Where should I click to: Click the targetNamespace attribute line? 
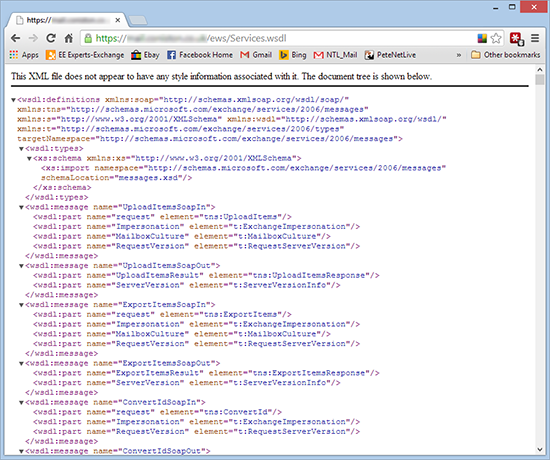210,139
